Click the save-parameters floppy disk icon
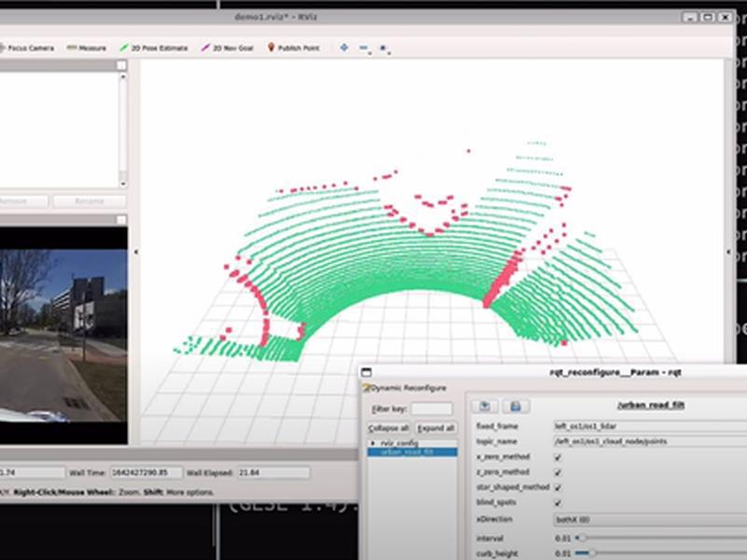Image resolution: width=747 pixels, height=560 pixels. [x=516, y=405]
